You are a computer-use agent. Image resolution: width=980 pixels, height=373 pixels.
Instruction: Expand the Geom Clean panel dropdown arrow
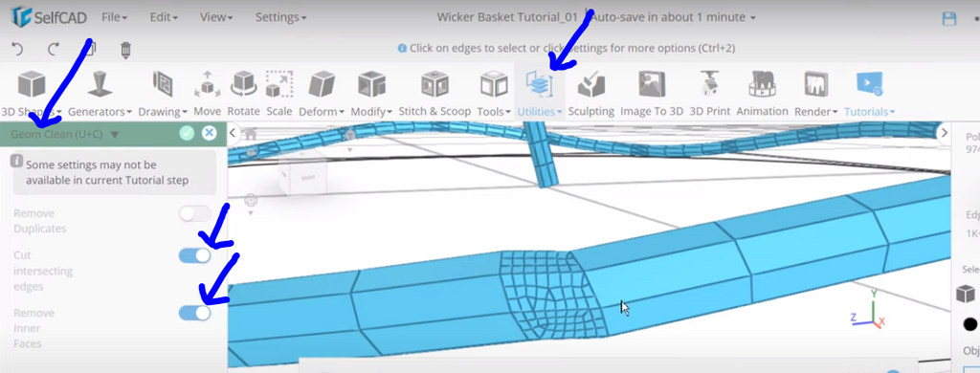tap(115, 134)
